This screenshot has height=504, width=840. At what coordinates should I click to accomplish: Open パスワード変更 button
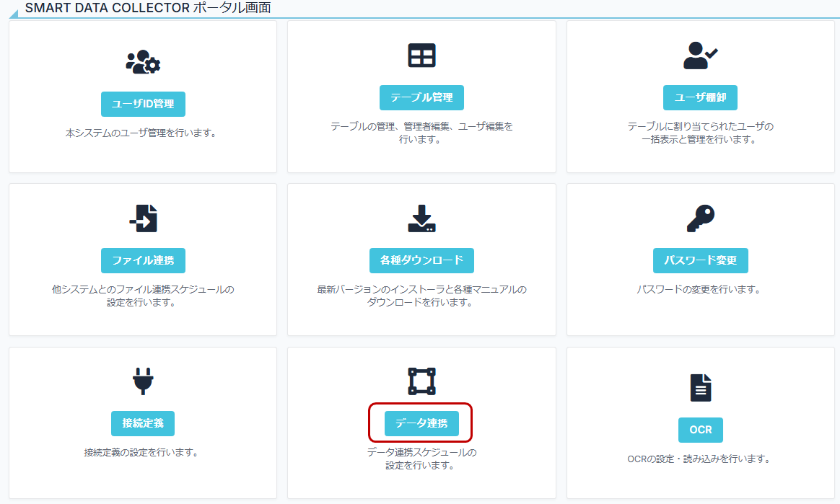700,260
